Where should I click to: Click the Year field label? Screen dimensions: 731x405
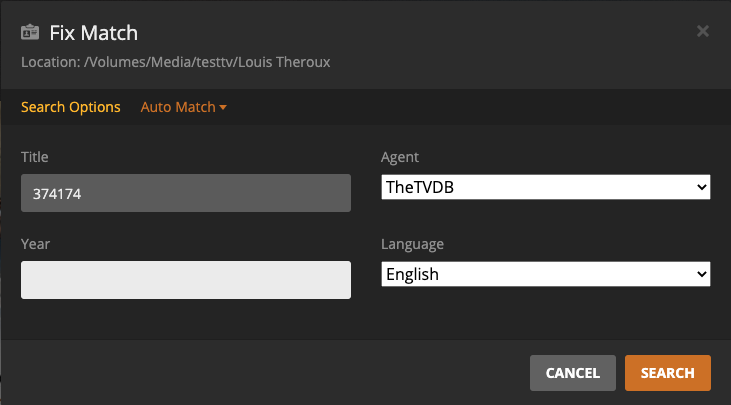click(x=35, y=243)
